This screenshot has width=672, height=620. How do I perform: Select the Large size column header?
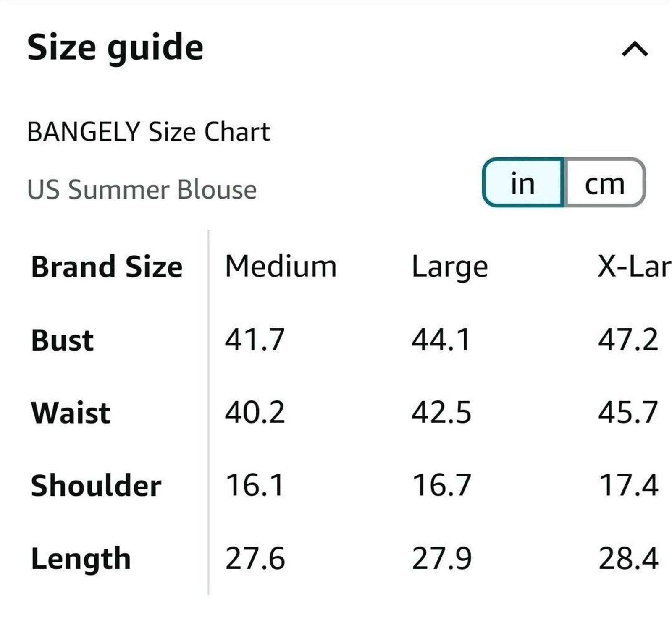pyautogui.click(x=450, y=267)
